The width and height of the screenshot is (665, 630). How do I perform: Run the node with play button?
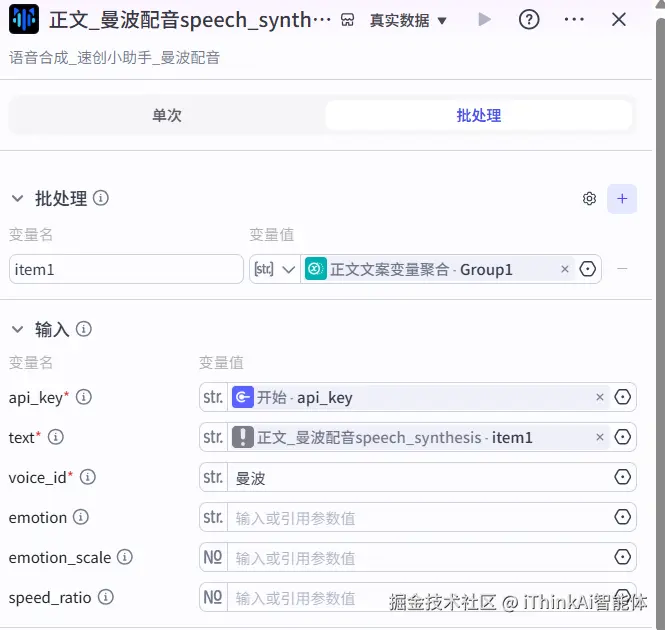coord(484,20)
